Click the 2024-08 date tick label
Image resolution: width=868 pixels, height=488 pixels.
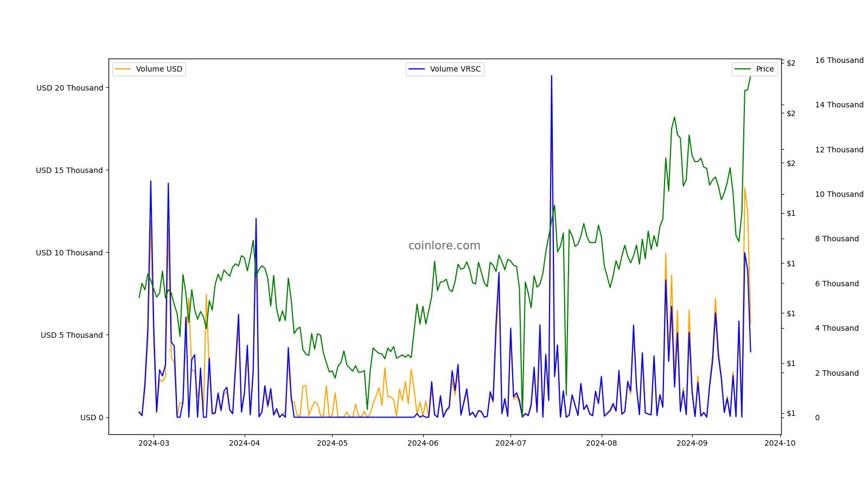point(601,443)
